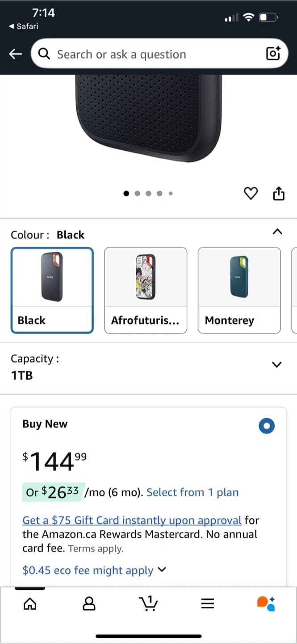Open the hamburger menu icon
Screen dimensions: 297x644
point(208,604)
